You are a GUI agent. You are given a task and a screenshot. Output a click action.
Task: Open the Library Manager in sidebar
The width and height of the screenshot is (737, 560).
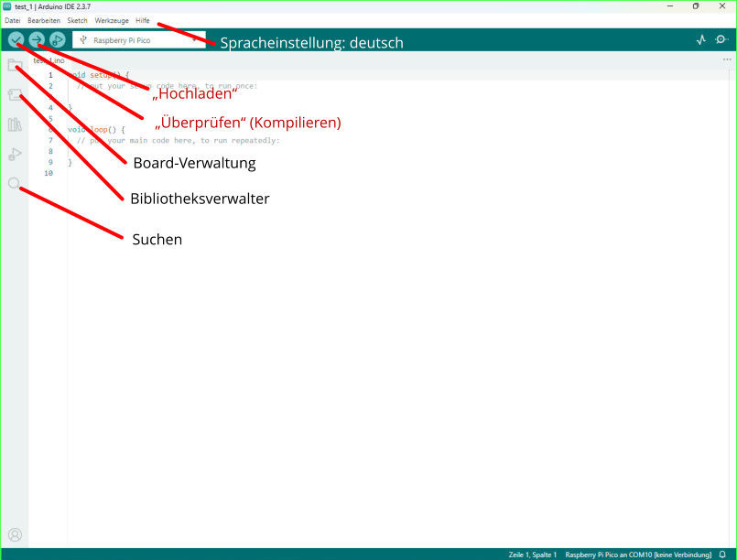pyautogui.click(x=15, y=124)
